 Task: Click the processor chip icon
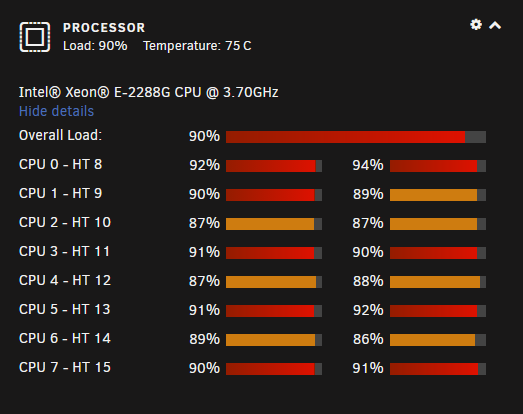pos(35,37)
